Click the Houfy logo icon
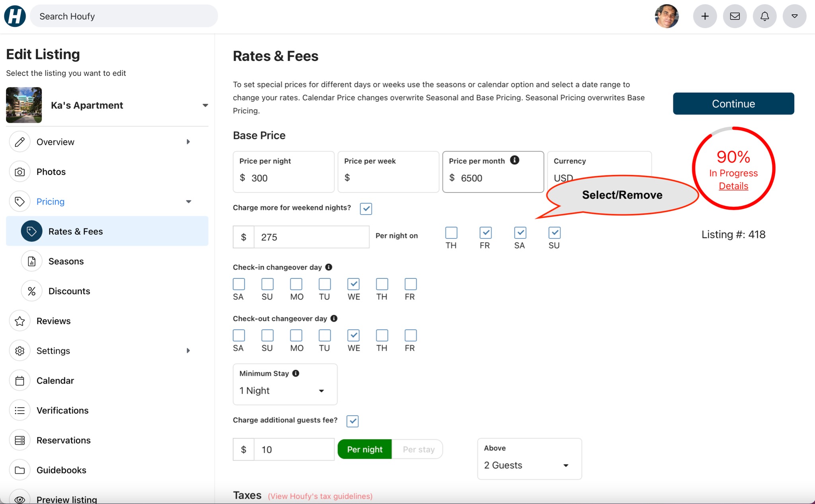815x504 pixels. point(15,16)
